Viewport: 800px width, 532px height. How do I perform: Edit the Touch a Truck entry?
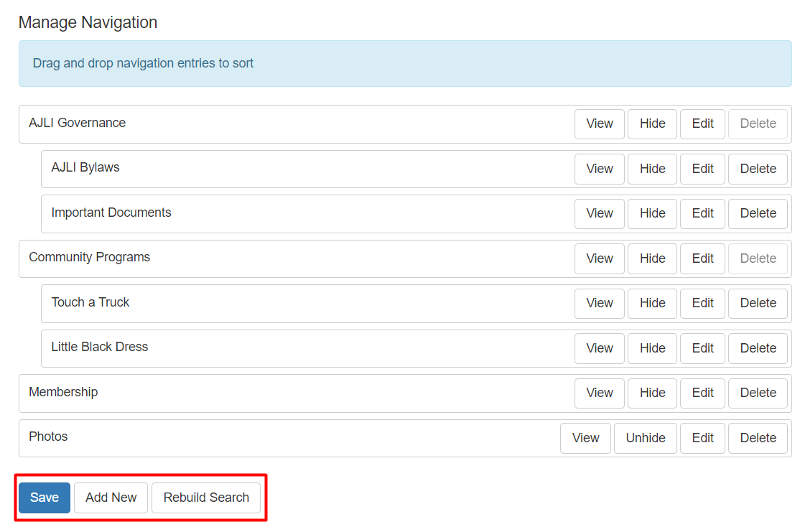click(x=702, y=304)
